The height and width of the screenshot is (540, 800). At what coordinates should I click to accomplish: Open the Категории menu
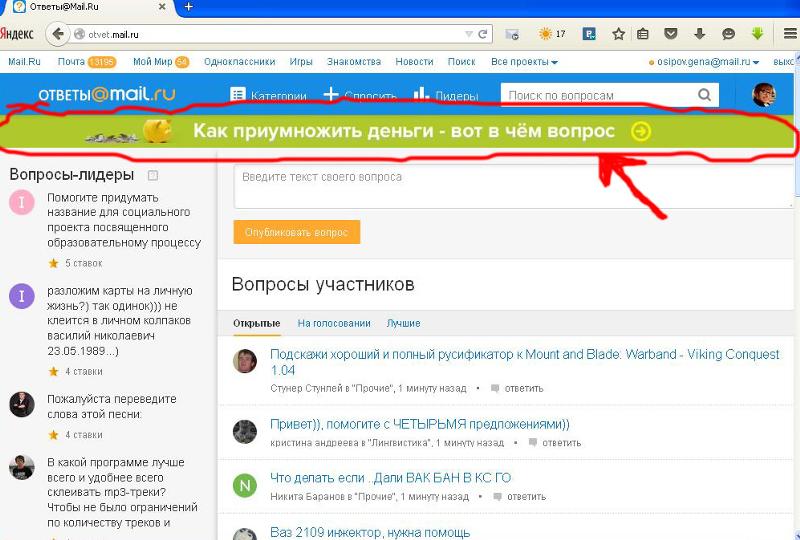point(268,95)
